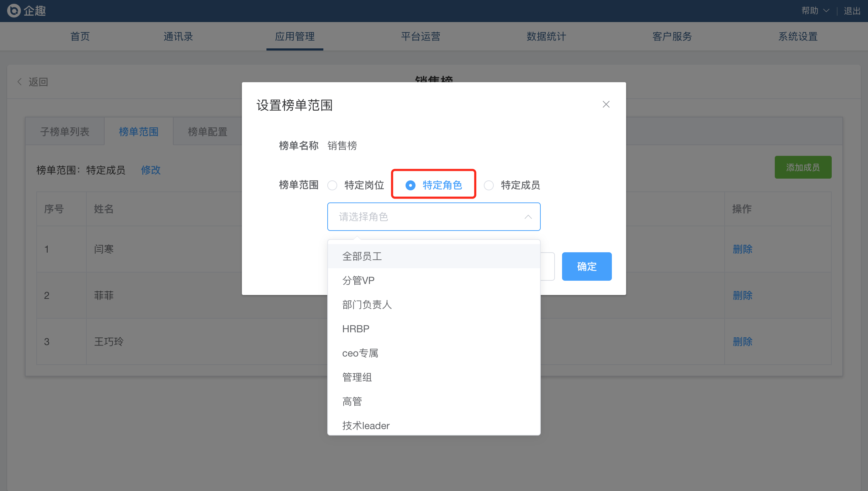Pick the 技术leader role option
Screen dimensions: 868x491
pos(366,426)
